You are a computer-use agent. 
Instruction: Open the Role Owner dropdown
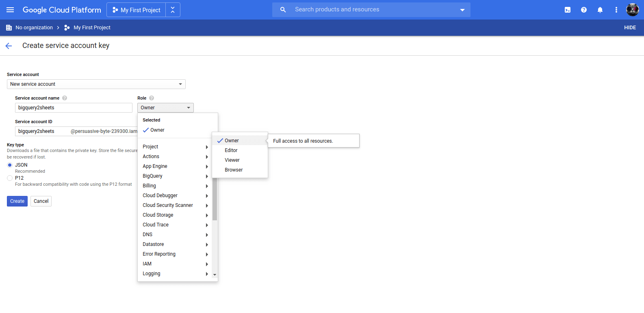tap(165, 108)
